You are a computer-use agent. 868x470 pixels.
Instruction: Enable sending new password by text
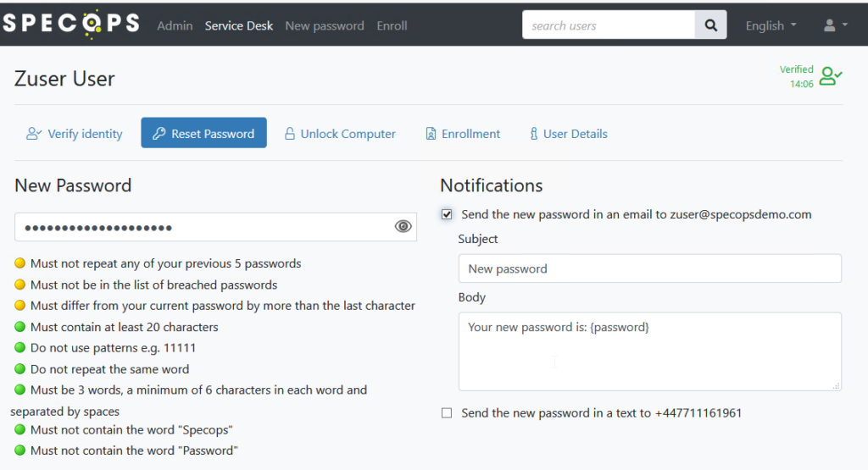tap(447, 413)
